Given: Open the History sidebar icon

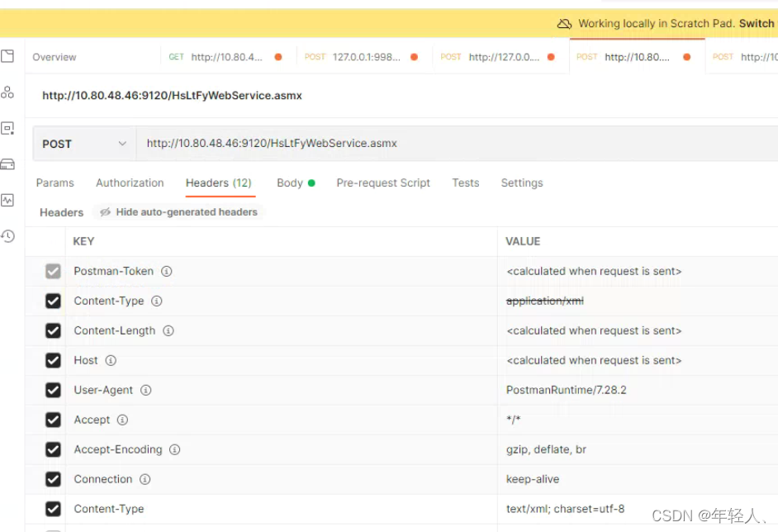Looking at the screenshot, I should 9,237.
